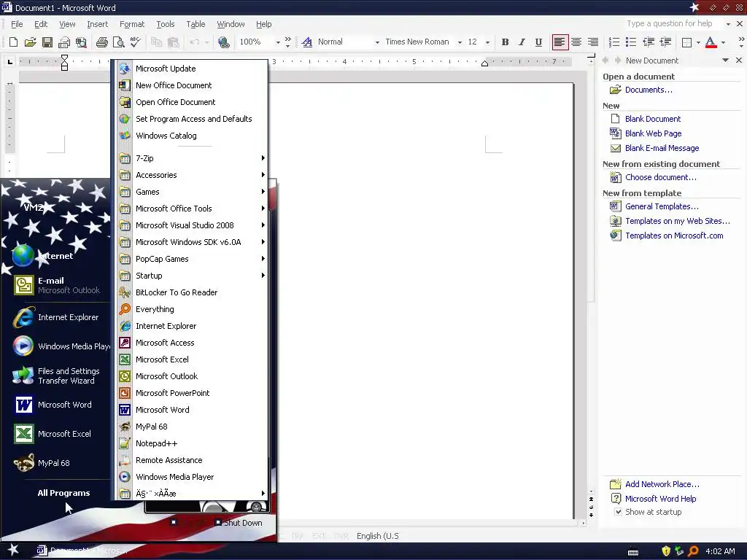
Task: Click the Files and Settings Transfer Wizard icon
Action: pos(23,376)
